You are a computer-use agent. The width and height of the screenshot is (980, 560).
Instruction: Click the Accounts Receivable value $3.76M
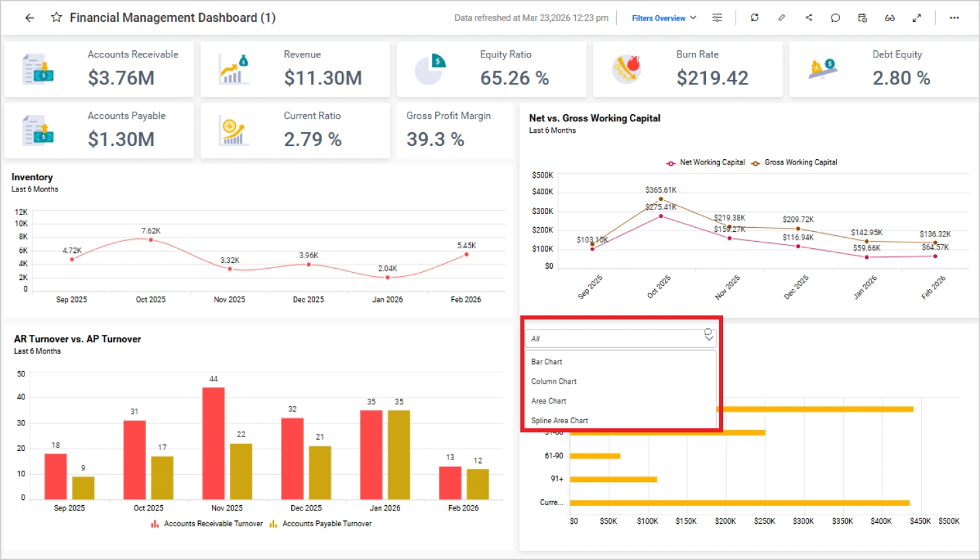coord(122,78)
